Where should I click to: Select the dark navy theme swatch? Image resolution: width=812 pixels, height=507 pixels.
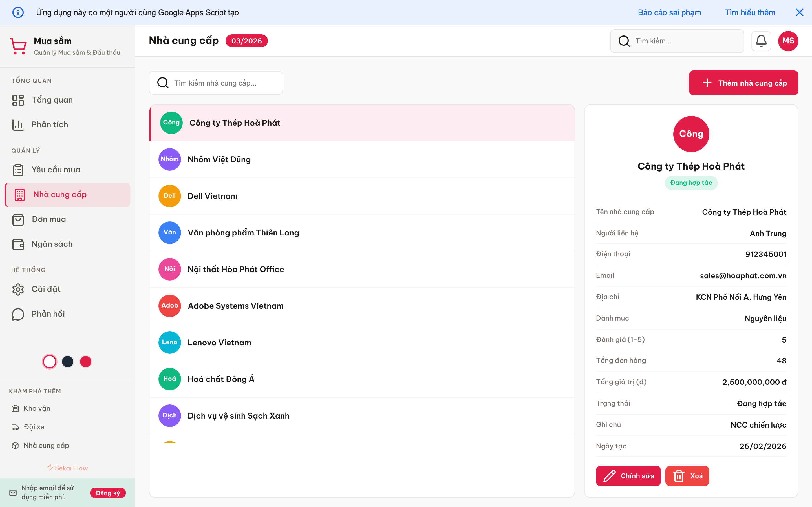(68, 361)
